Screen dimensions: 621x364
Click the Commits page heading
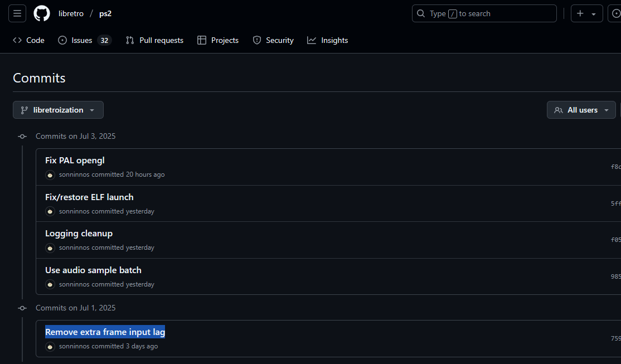pos(39,78)
